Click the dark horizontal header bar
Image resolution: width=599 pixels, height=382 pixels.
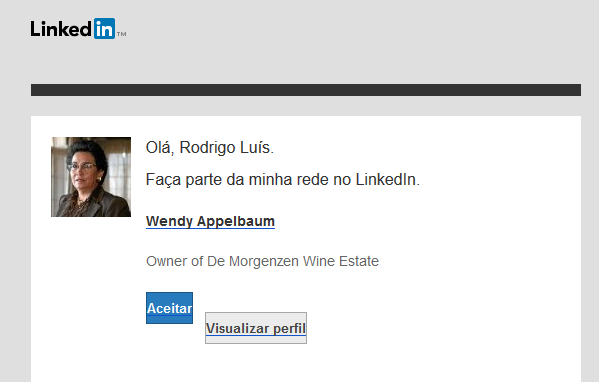(x=306, y=90)
